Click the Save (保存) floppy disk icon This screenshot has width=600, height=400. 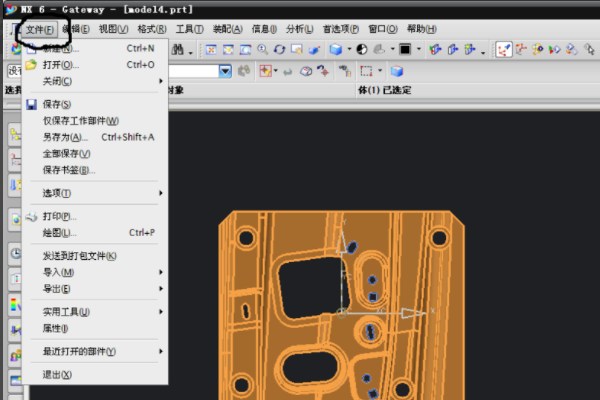coord(31,104)
